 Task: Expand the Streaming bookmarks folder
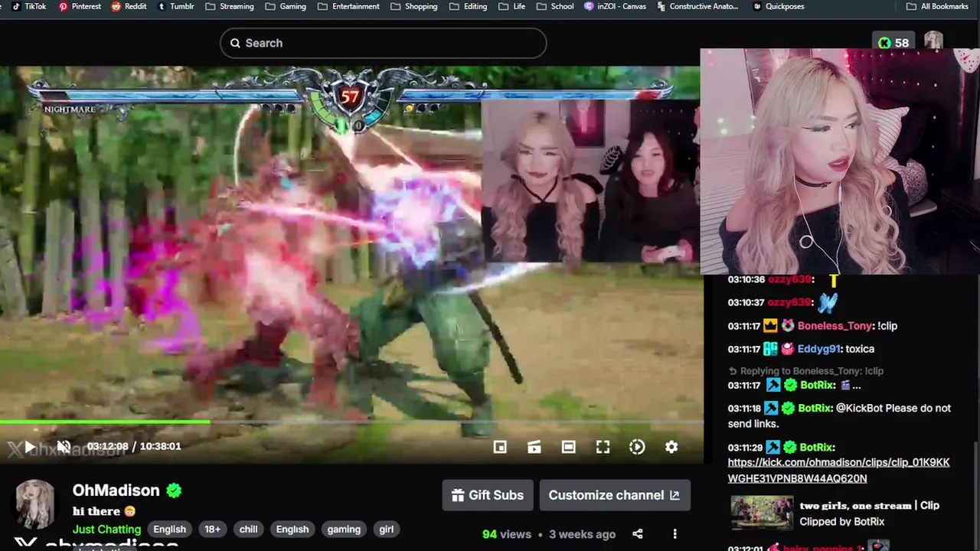229,6
